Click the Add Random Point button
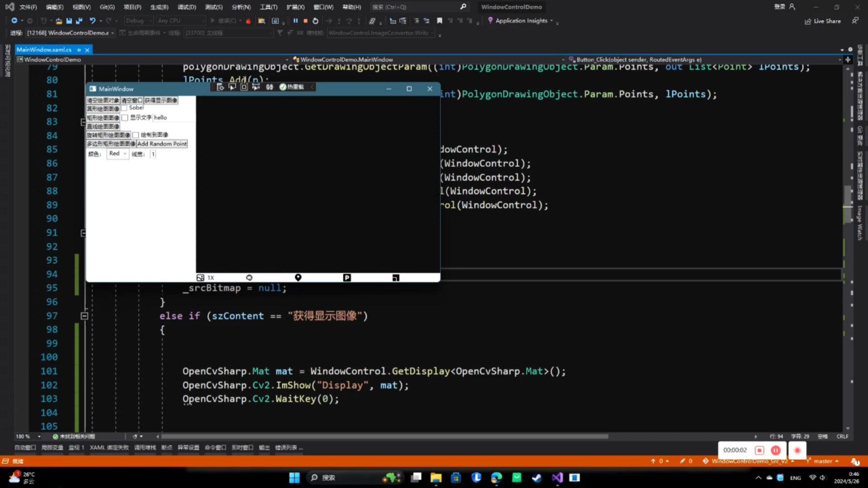 coord(162,144)
